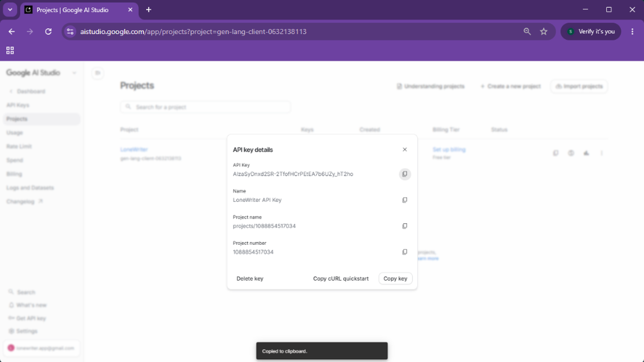Select Projects in the sidebar
Image resolution: width=644 pixels, height=362 pixels.
point(41,119)
